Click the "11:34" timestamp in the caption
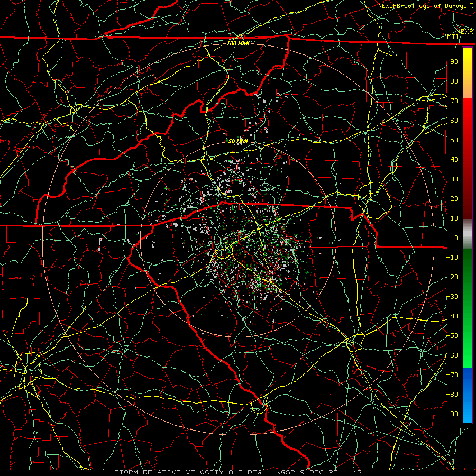476x476 pixels. (355, 472)
